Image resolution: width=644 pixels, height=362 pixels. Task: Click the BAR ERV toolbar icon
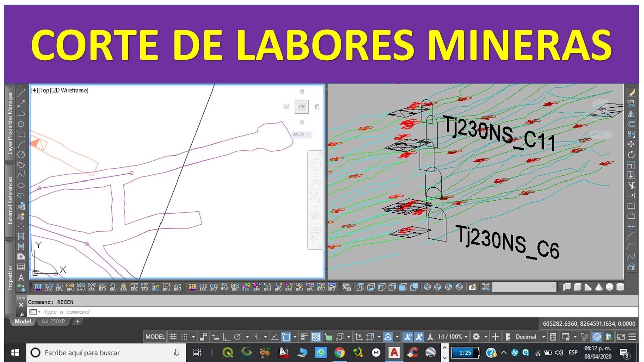(235, 287)
